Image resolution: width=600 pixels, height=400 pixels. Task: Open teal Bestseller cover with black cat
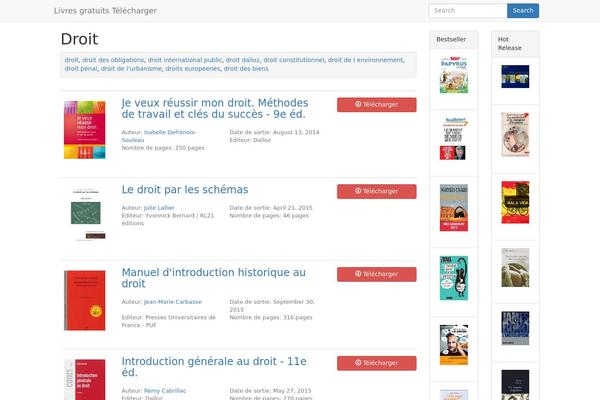point(454,278)
